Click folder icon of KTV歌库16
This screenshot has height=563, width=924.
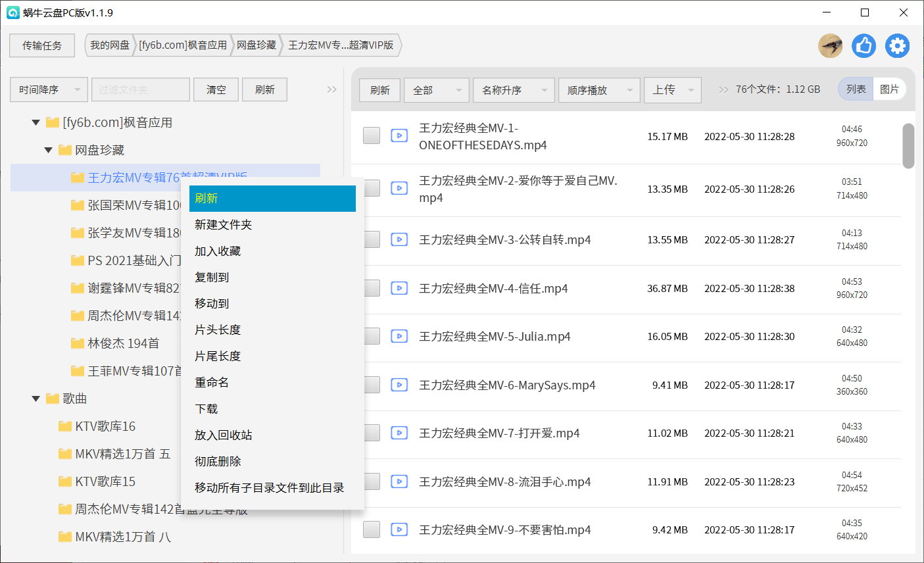[65, 426]
